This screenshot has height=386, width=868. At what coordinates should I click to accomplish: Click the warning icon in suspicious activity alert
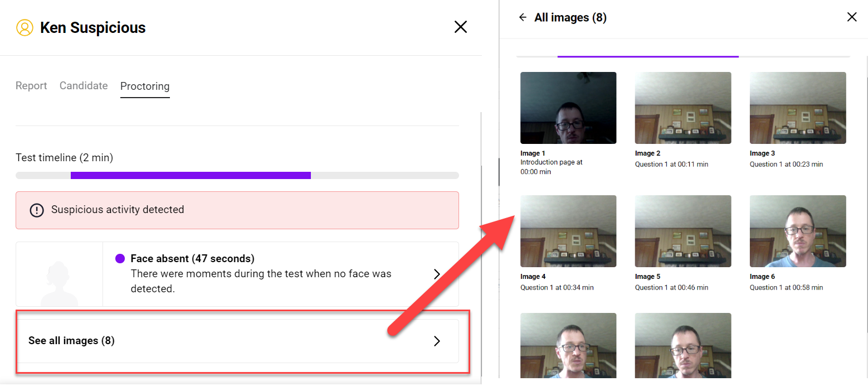(x=37, y=210)
